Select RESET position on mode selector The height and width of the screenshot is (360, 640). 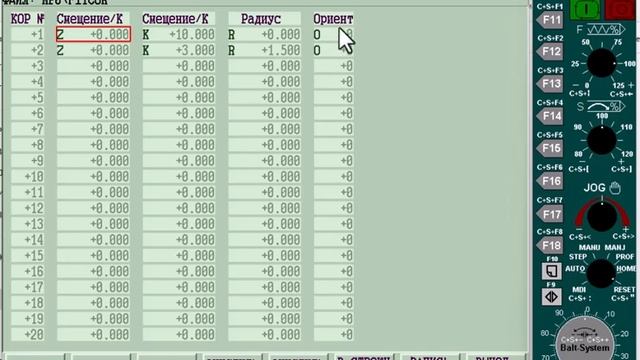click(624, 289)
